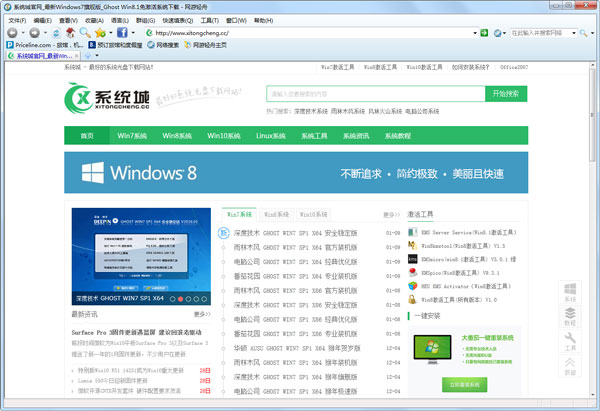Open the Office2007 link at page top
This screenshot has height=411, width=600.
tap(514, 67)
